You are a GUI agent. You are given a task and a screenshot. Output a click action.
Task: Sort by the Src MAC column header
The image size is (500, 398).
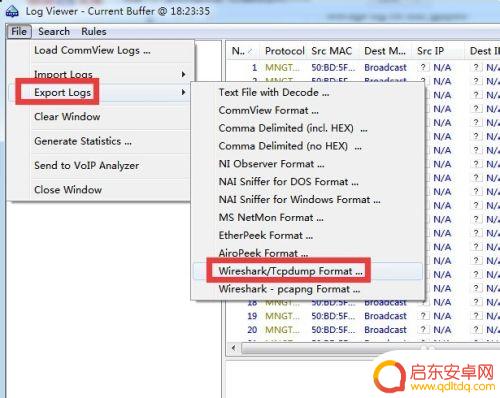(332, 51)
